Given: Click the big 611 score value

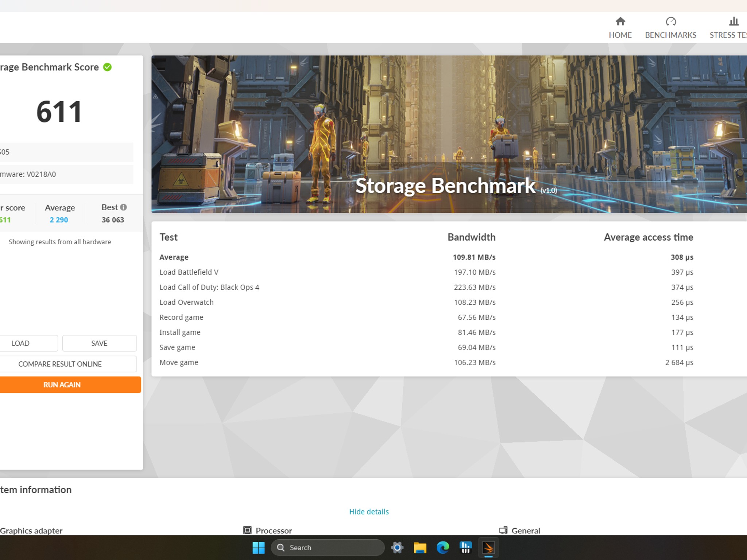Looking at the screenshot, I should pos(59,112).
